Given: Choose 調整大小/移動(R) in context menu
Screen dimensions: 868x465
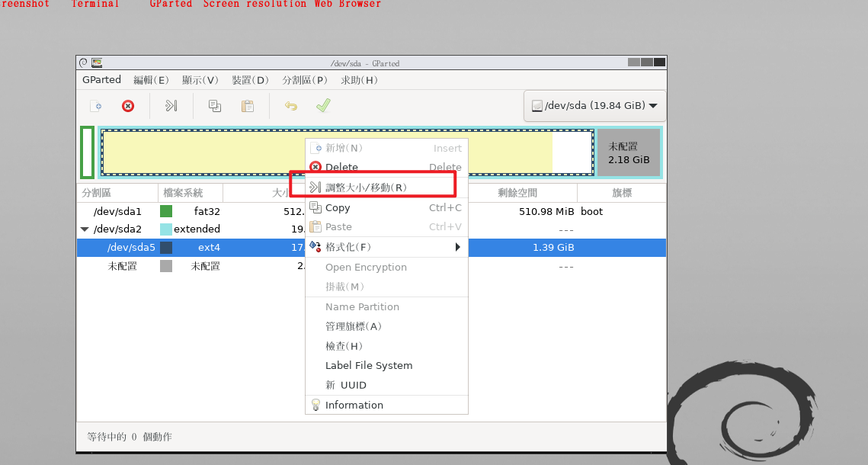Looking at the screenshot, I should (x=386, y=187).
